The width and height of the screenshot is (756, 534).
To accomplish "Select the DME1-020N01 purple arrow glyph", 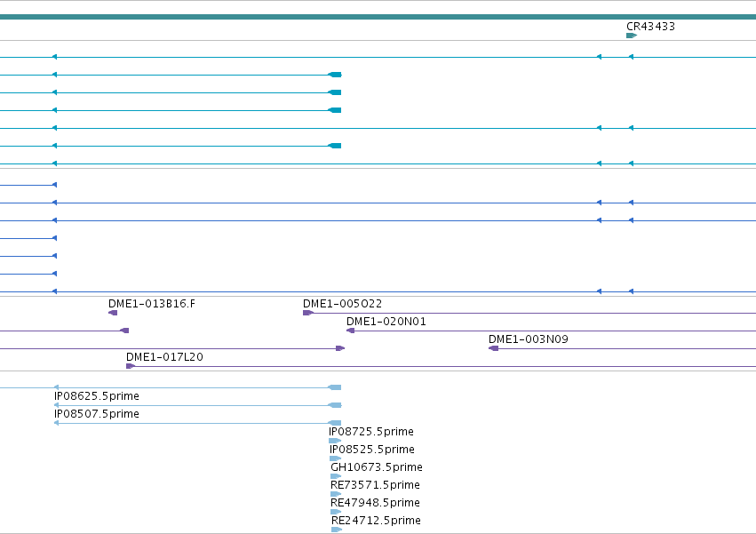I will click(x=351, y=331).
